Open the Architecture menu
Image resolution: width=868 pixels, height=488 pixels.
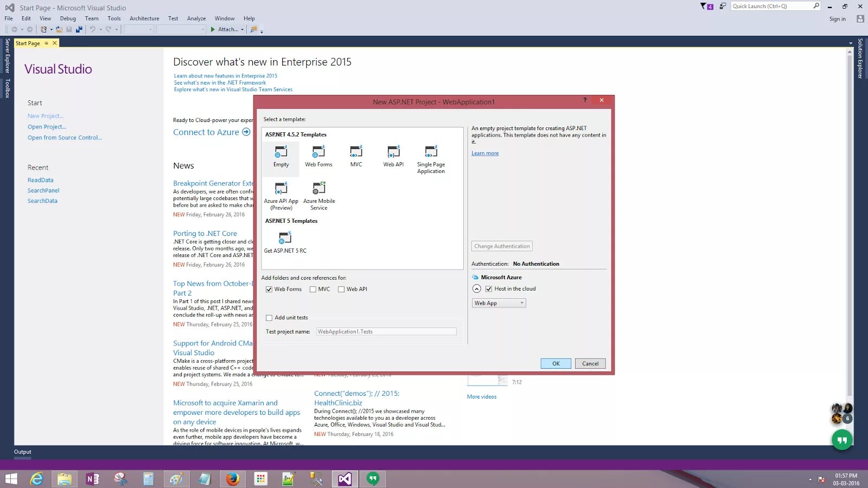tap(144, 18)
